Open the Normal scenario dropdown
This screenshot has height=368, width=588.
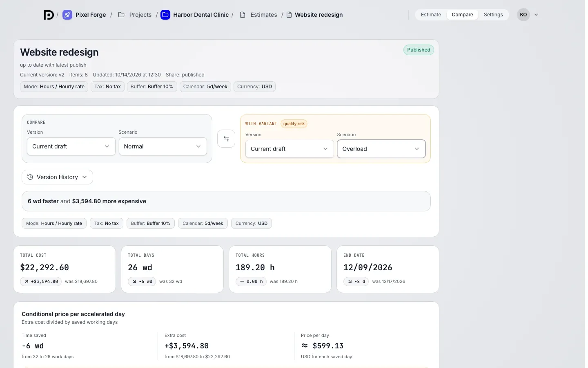(x=163, y=146)
